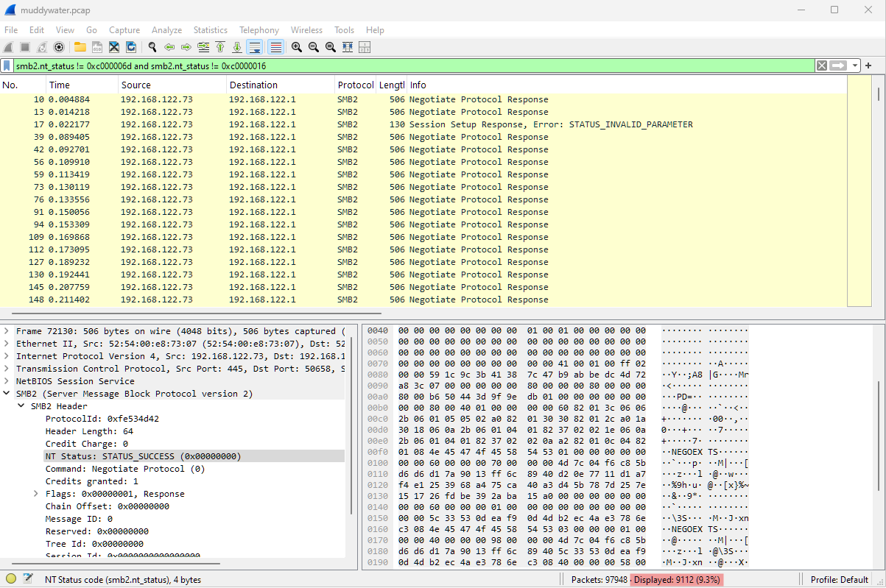Collapse the SMB2 protocol node
Viewport: 886px width, 588px height.
[x=7, y=394]
